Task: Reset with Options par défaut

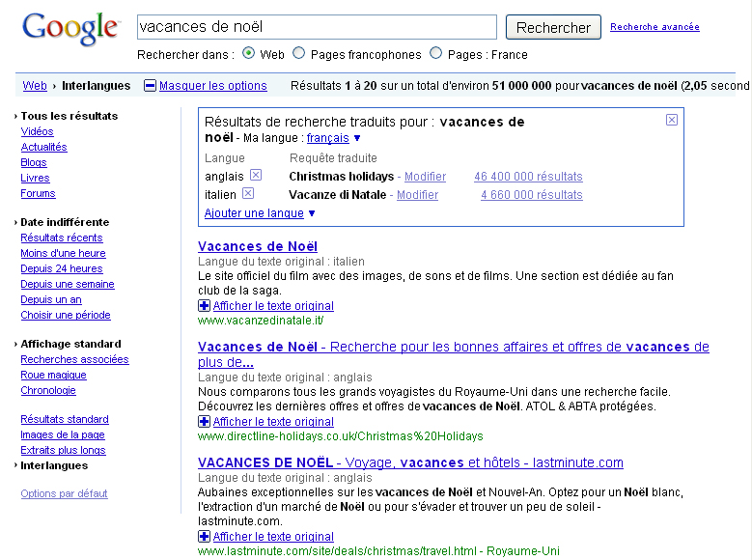Action: click(x=64, y=493)
